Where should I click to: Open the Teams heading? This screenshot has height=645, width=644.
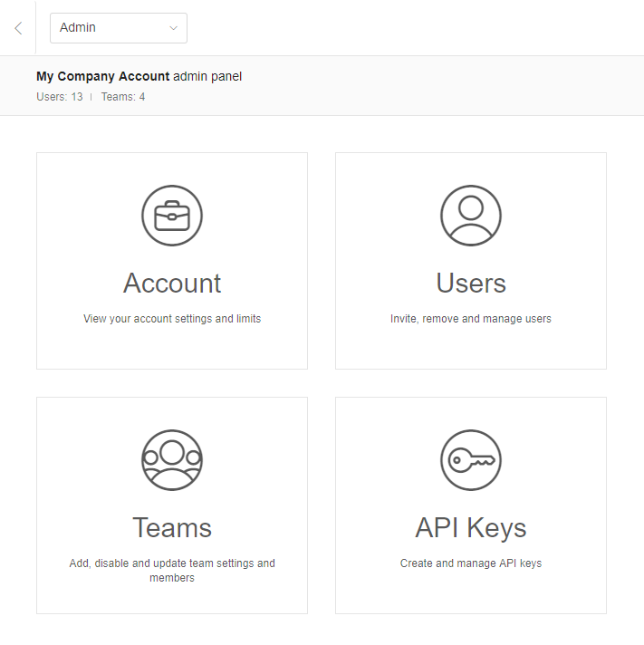pyautogui.click(x=172, y=528)
